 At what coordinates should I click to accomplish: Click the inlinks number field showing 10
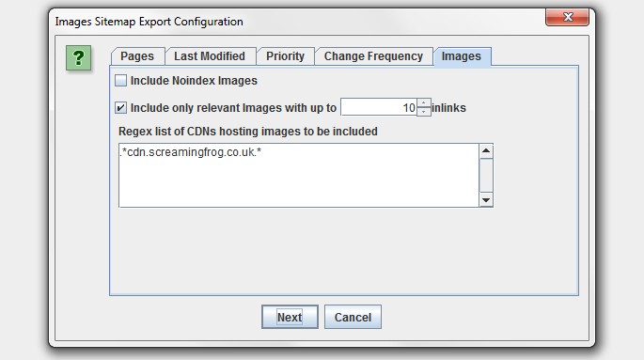pyautogui.click(x=379, y=107)
